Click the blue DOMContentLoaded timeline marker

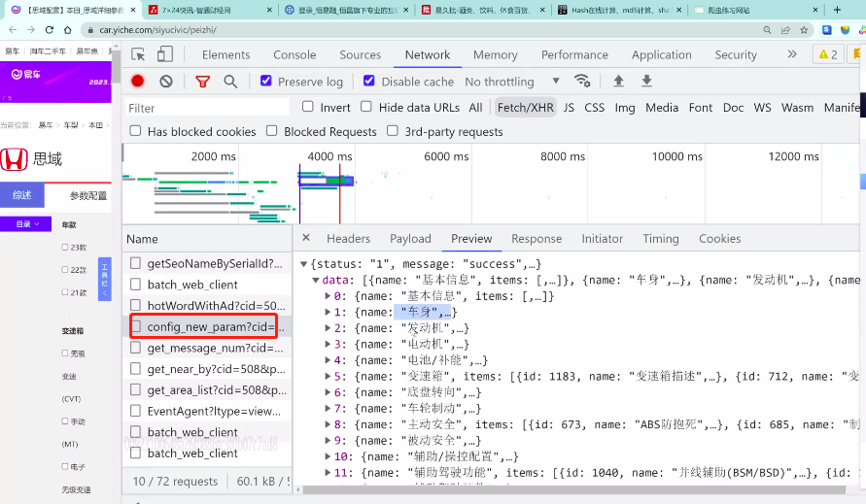300,193
